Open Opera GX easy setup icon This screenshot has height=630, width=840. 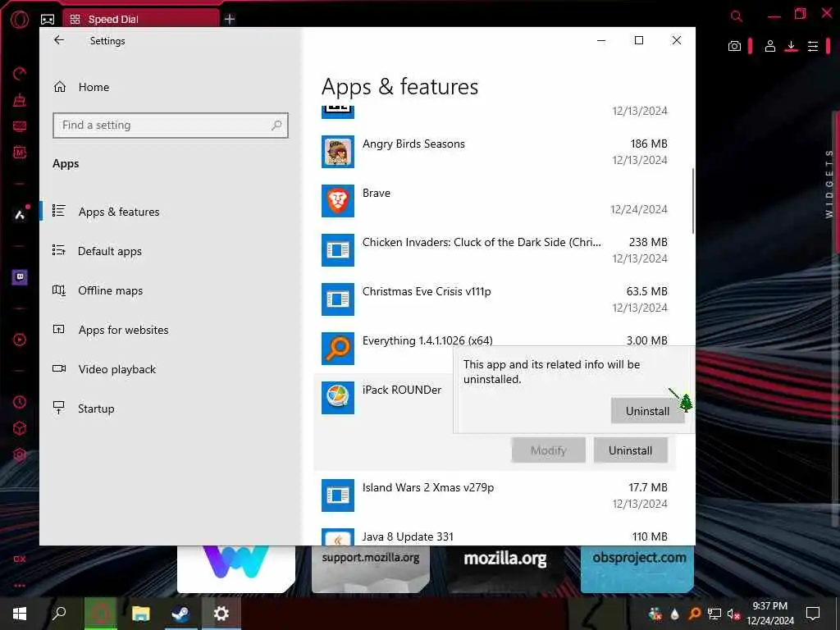[x=813, y=46]
